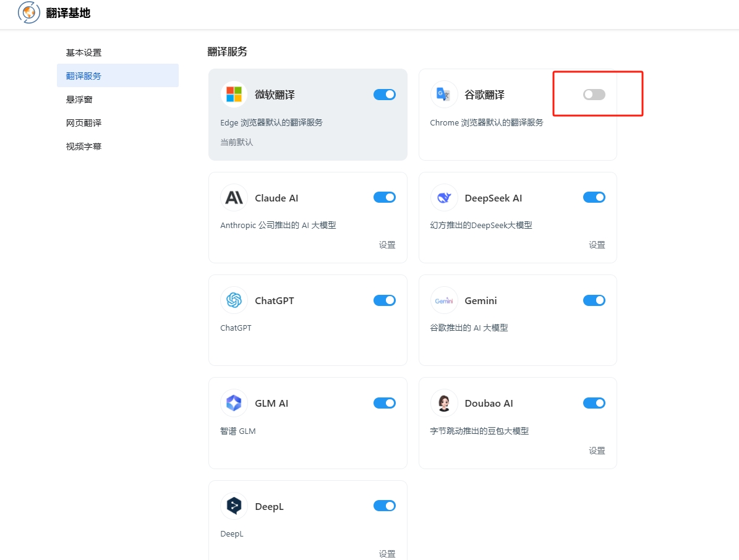Click the GLM AI card title
The width and height of the screenshot is (739, 560).
[271, 403]
